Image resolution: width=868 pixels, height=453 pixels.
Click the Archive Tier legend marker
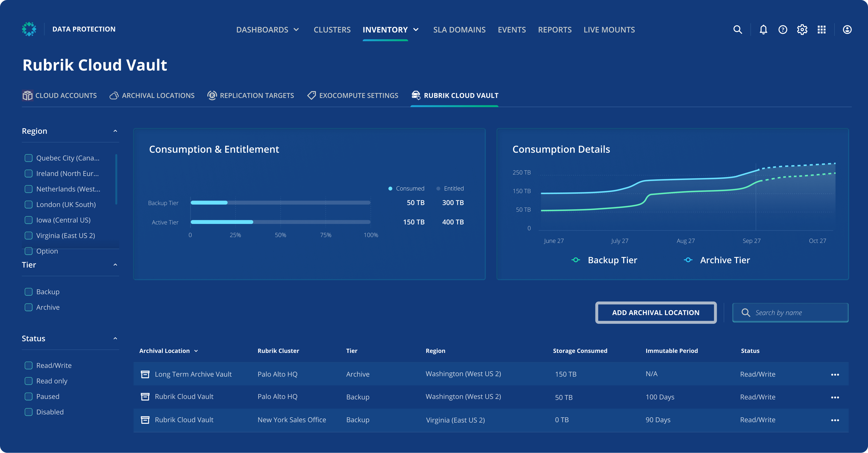click(688, 260)
